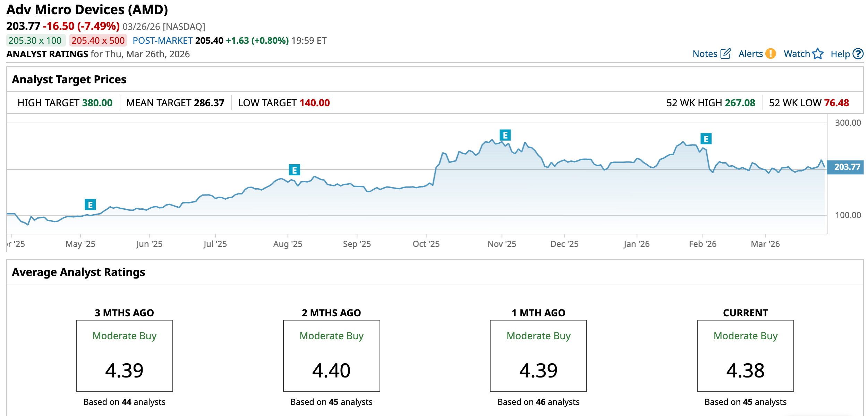Select the 3 MTHS AGO rating box

pos(124,356)
